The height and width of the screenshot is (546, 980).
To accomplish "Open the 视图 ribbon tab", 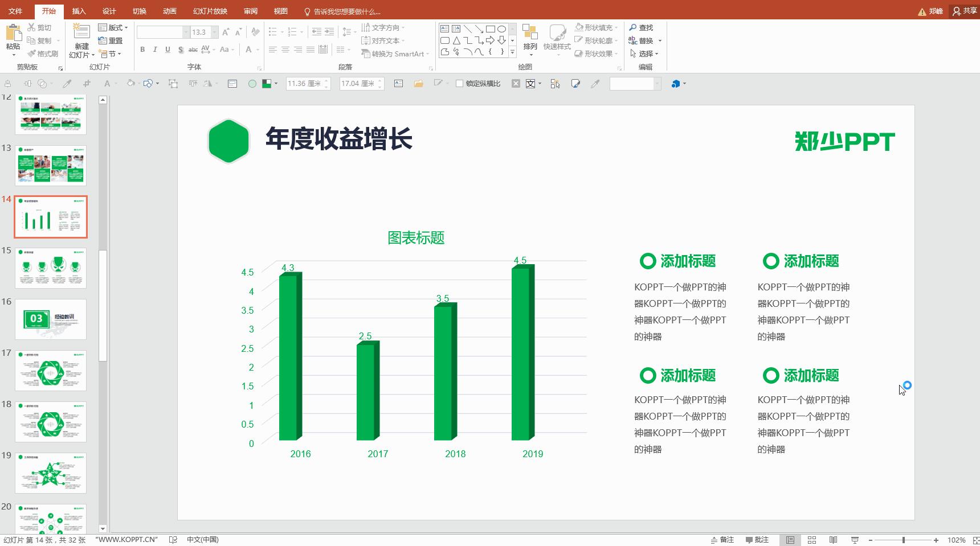I will [x=280, y=10].
